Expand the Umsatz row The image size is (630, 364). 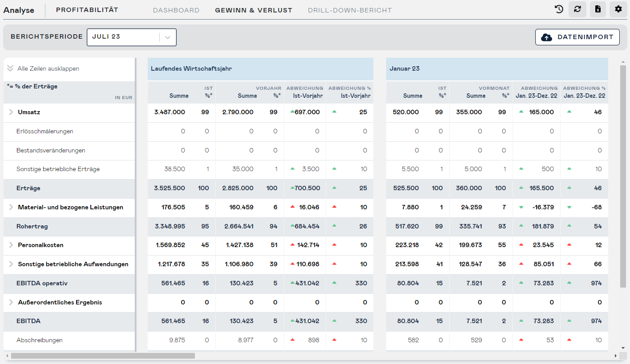11,112
